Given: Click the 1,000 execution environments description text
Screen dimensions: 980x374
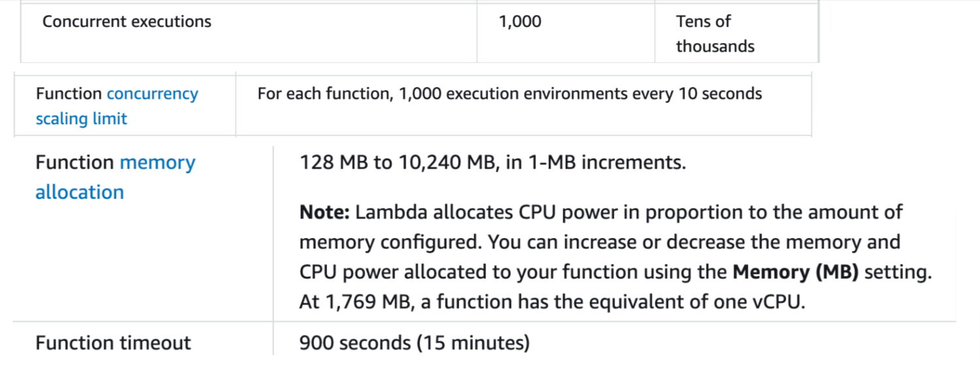Looking at the screenshot, I should 510,93.
